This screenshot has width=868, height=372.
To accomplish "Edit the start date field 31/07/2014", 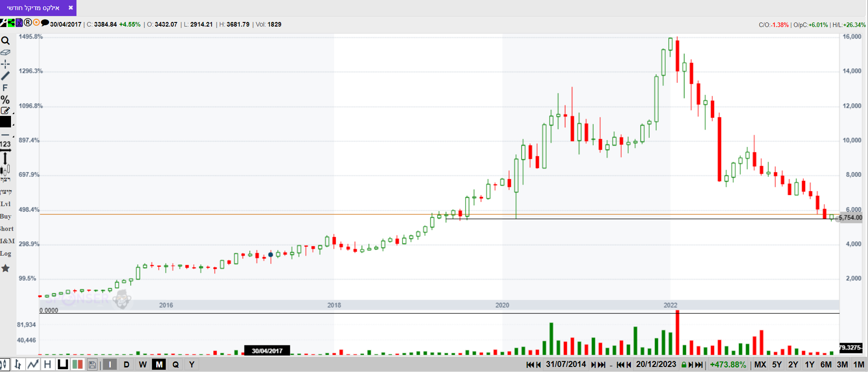I will tap(566, 365).
